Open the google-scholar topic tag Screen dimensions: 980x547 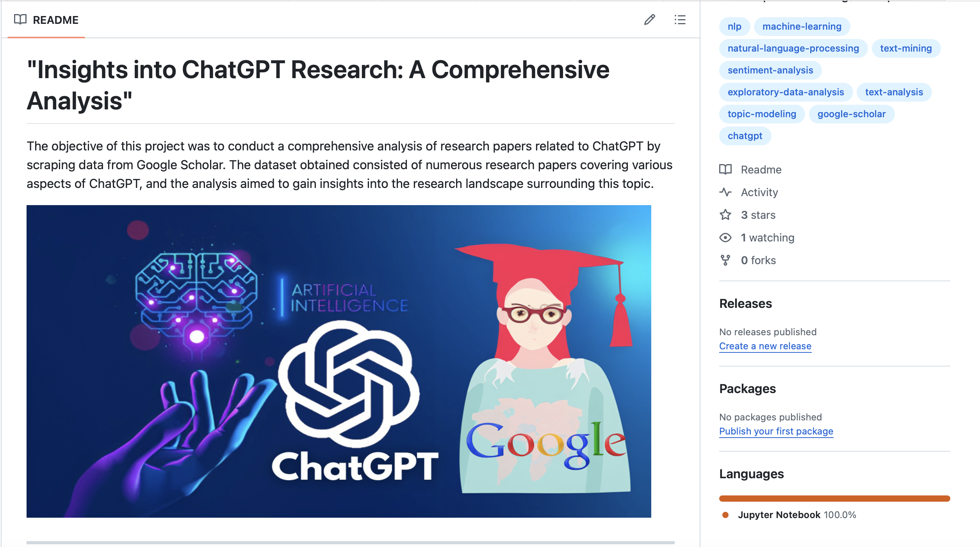click(852, 114)
